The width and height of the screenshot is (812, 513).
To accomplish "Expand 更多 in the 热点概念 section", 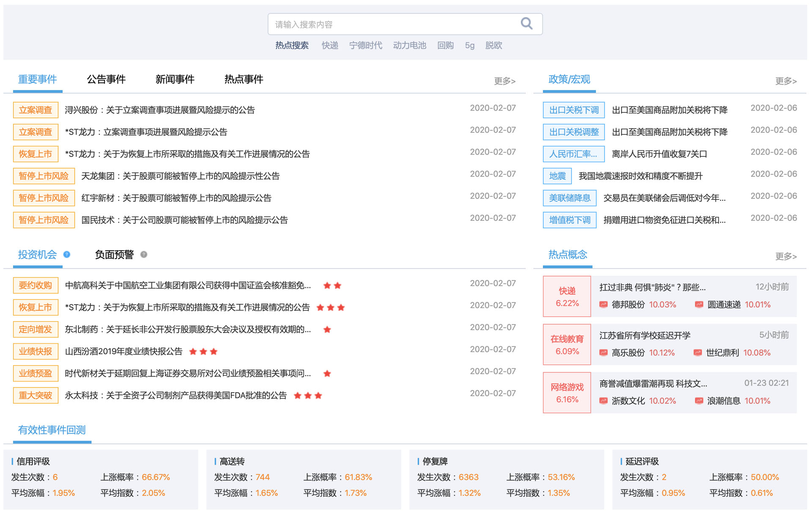I will (785, 256).
